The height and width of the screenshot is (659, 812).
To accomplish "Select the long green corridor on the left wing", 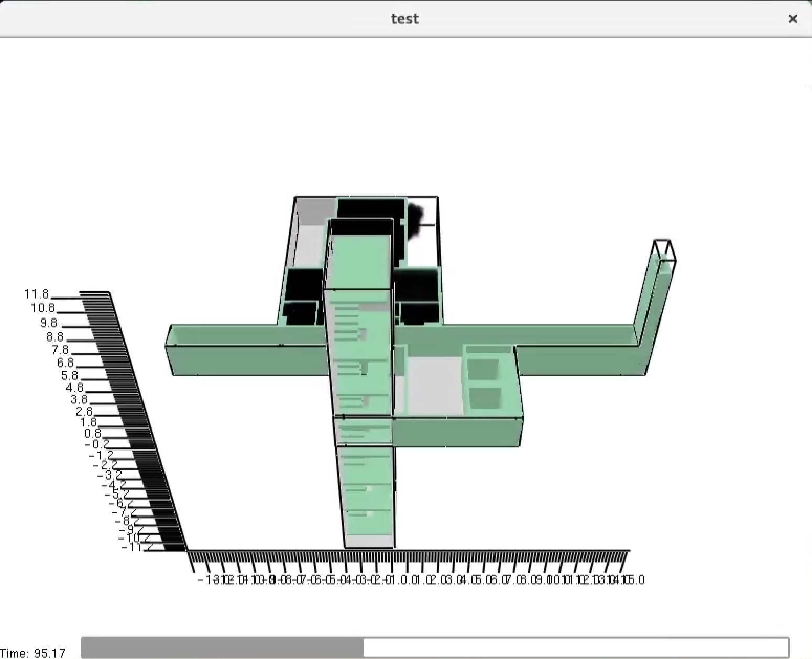I will coord(236,351).
